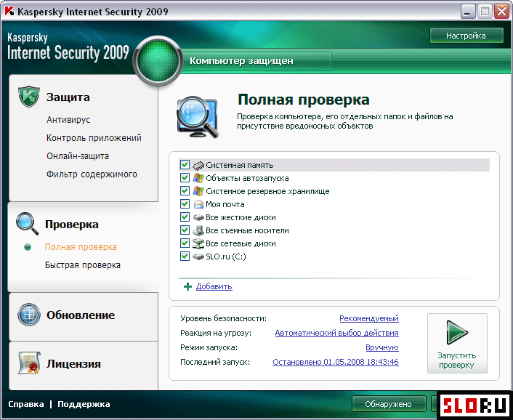Select the SLO.ru (C:) row text
The image size is (513, 420).
click(226, 257)
